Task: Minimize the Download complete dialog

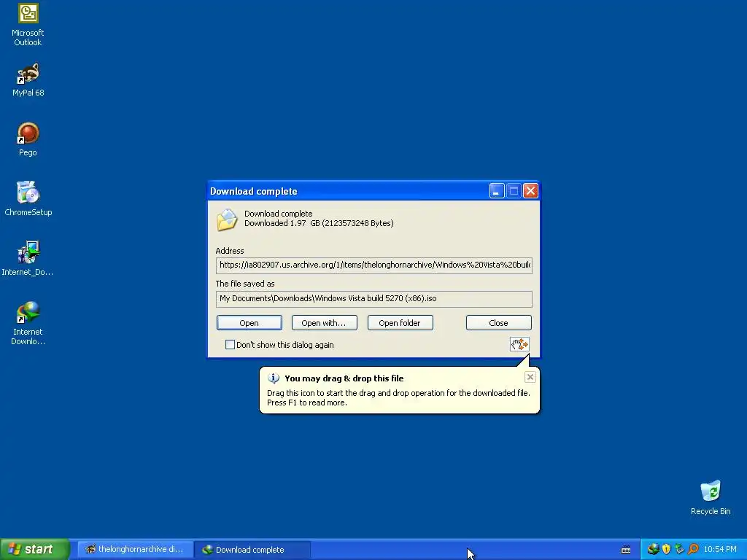Action: [x=496, y=191]
